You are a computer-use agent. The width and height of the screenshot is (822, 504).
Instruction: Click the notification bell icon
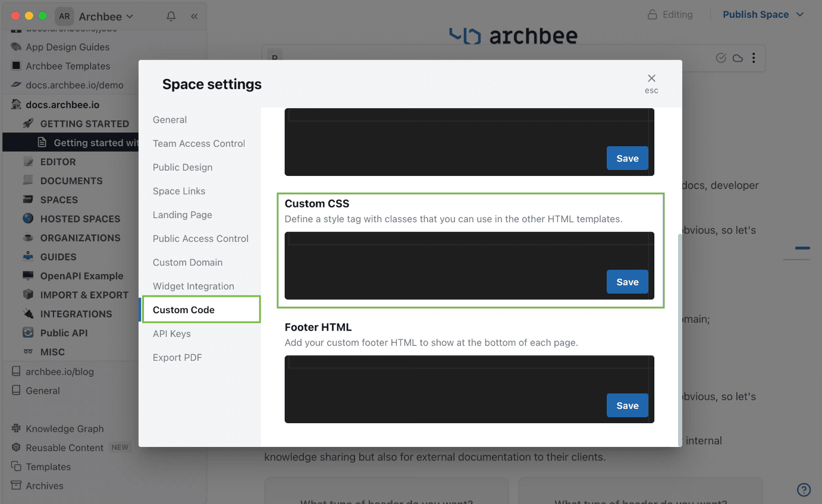171,17
